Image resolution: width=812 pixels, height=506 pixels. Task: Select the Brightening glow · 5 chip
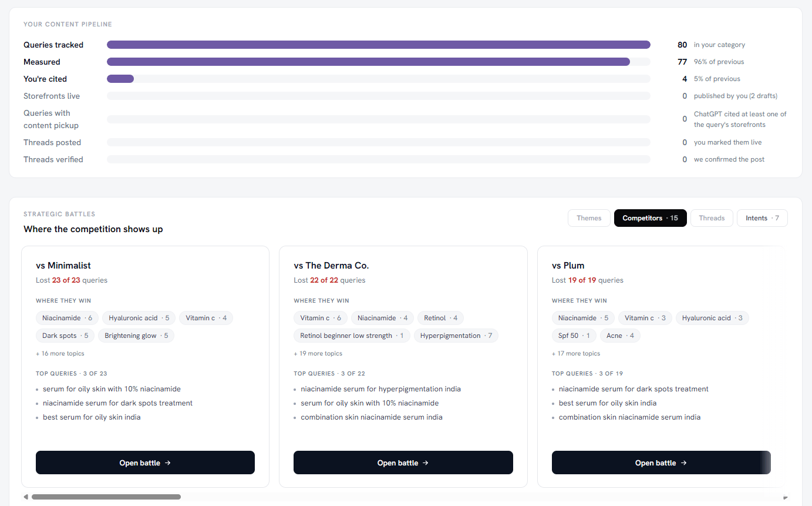click(136, 336)
